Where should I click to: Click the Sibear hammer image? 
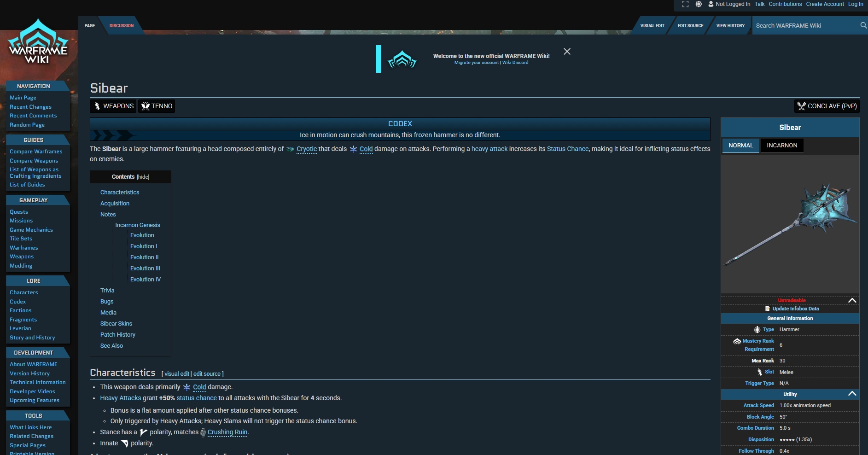point(790,224)
